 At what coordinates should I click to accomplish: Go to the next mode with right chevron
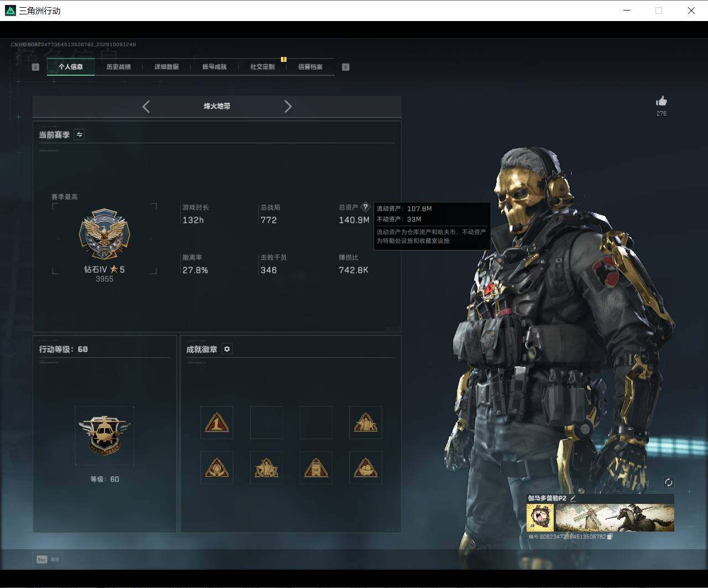click(288, 106)
